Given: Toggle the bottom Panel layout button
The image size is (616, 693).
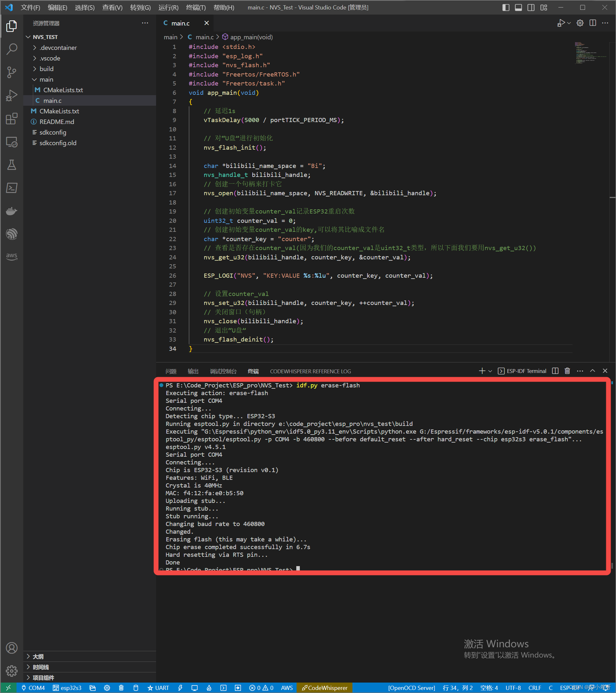Looking at the screenshot, I should pos(518,7).
